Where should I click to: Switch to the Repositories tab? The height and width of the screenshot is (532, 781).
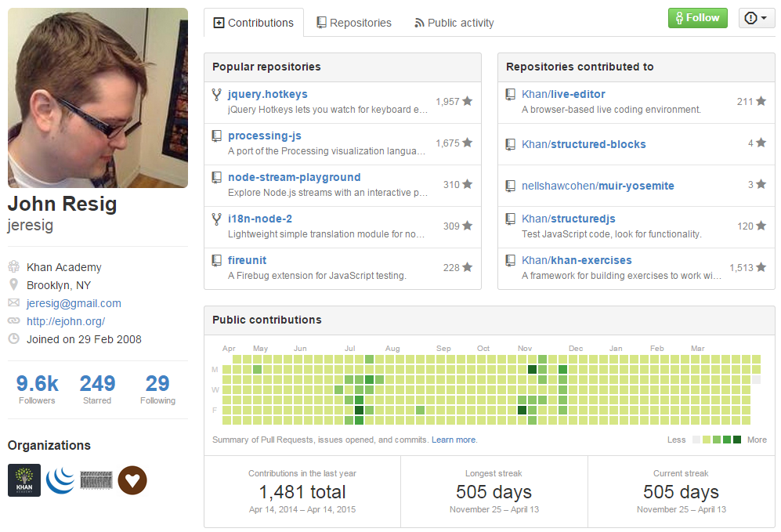(x=354, y=23)
